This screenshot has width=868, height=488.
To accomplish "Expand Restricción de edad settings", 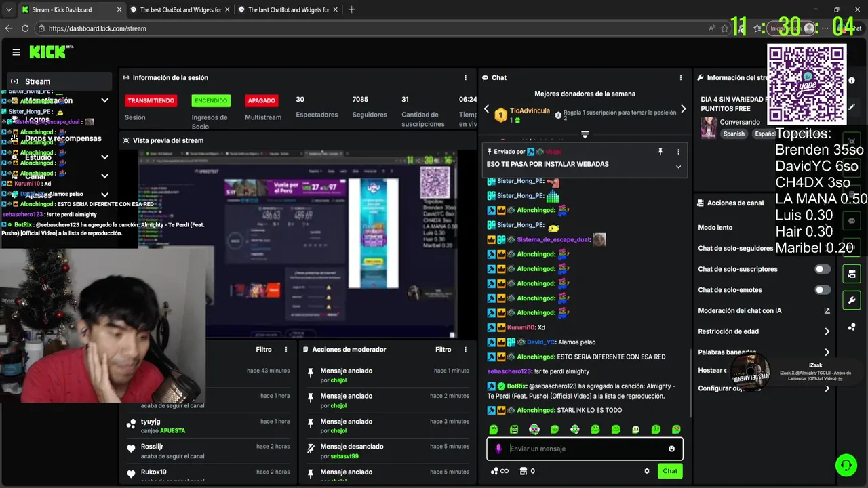I will [764, 331].
